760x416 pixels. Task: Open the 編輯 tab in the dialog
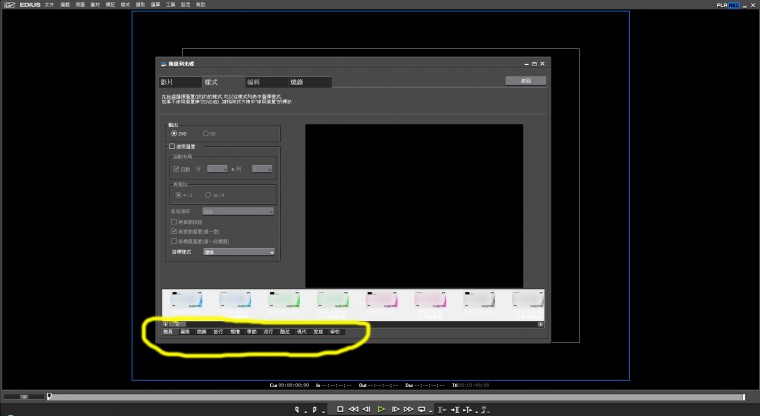[267, 82]
